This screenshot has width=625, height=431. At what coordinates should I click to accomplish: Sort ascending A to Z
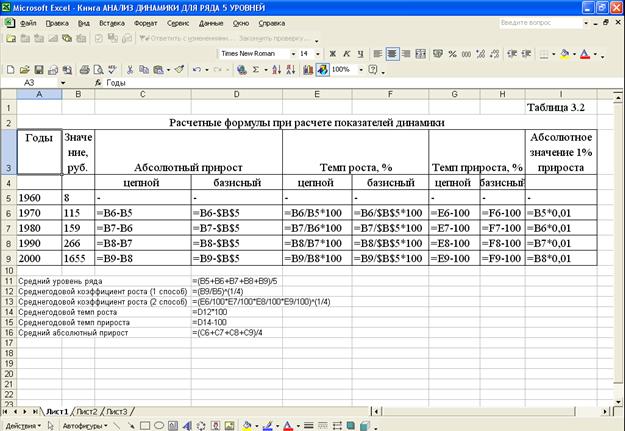pos(276,70)
